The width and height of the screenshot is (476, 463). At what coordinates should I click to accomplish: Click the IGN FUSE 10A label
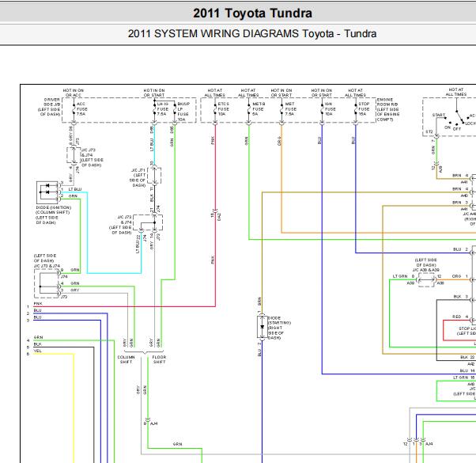331,108
